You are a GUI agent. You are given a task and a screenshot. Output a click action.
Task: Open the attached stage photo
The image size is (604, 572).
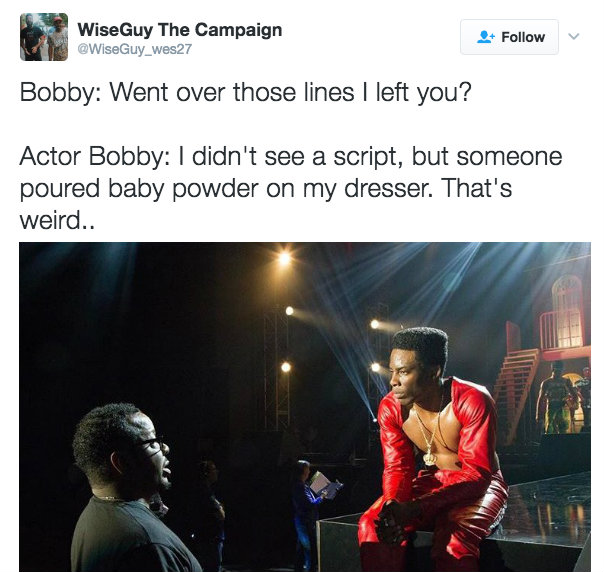pos(305,407)
